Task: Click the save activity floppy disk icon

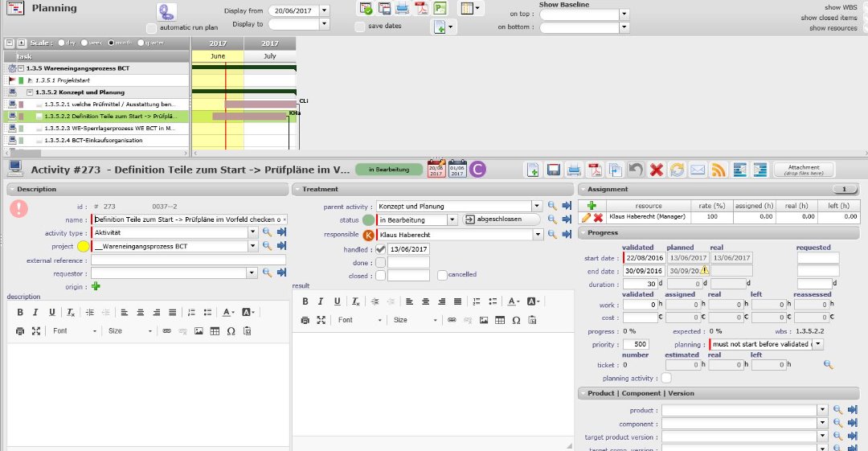Action: coord(553,170)
